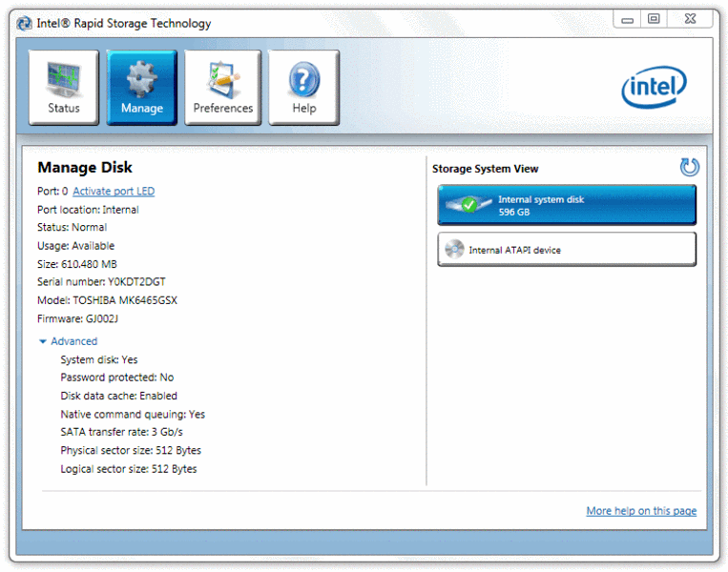
Task: Refresh the Storage System View
Action: [x=690, y=168]
